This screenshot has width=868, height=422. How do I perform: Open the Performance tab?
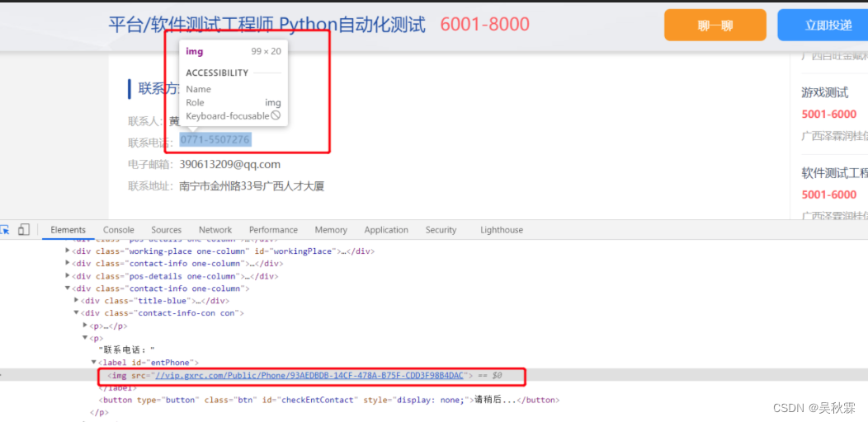point(273,230)
